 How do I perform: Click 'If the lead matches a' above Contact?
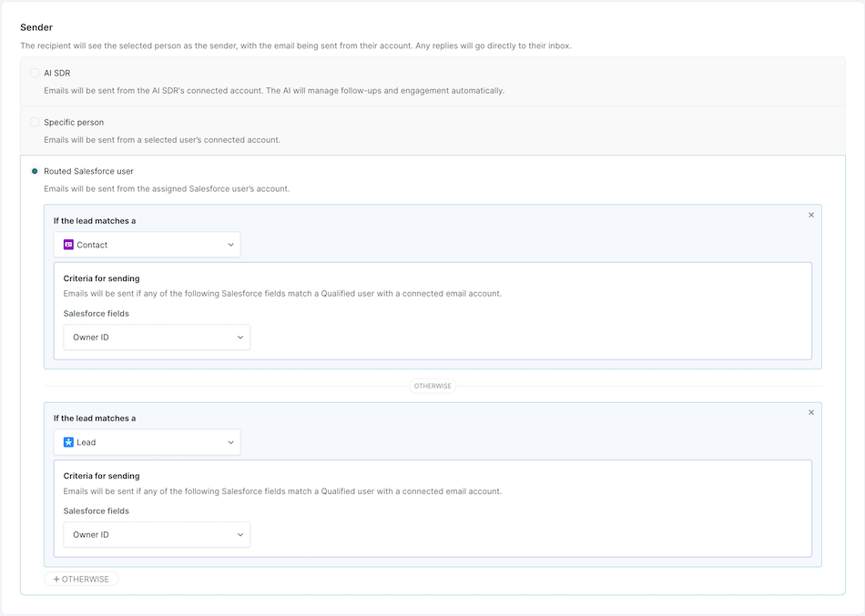tap(95, 220)
